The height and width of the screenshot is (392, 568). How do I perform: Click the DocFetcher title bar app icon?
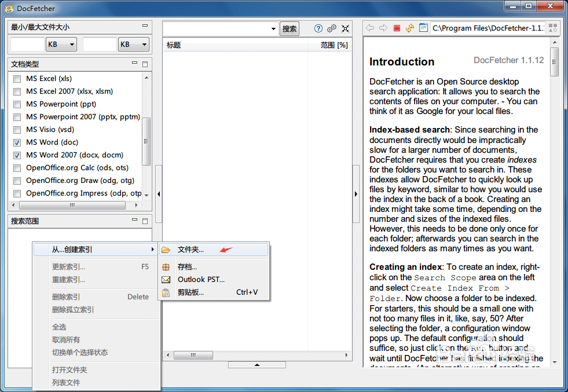(x=9, y=8)
